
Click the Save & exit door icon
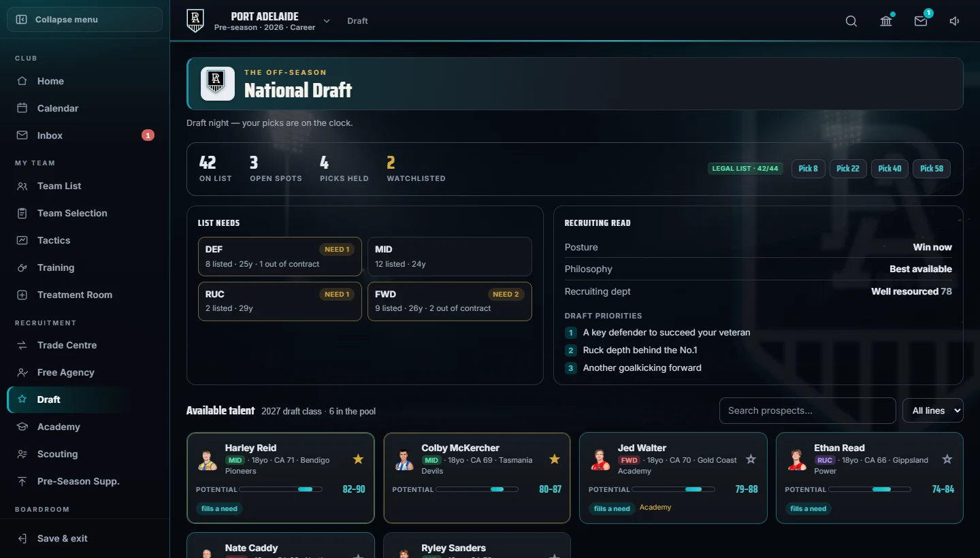[22, 538]
